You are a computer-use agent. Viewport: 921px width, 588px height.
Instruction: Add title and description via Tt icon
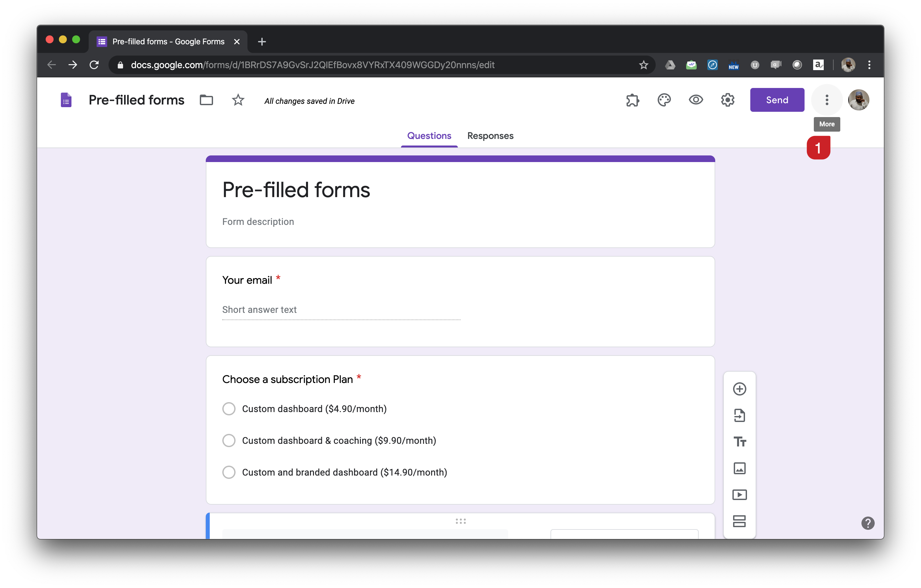[739, 441]
